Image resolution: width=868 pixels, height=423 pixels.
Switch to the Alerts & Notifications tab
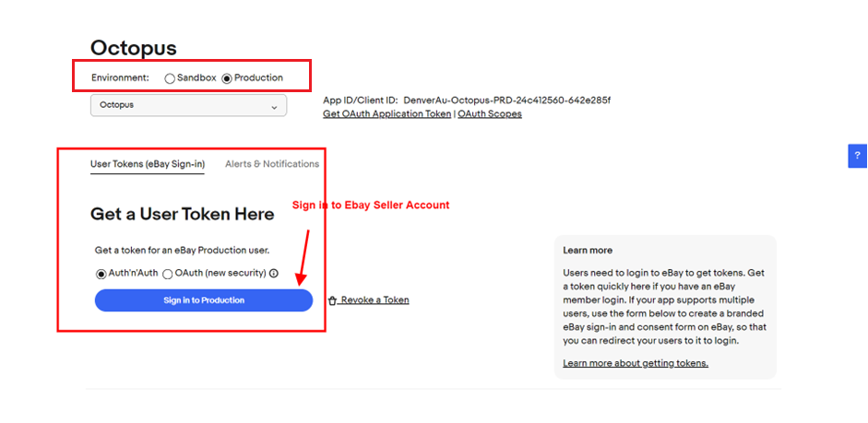272,164
